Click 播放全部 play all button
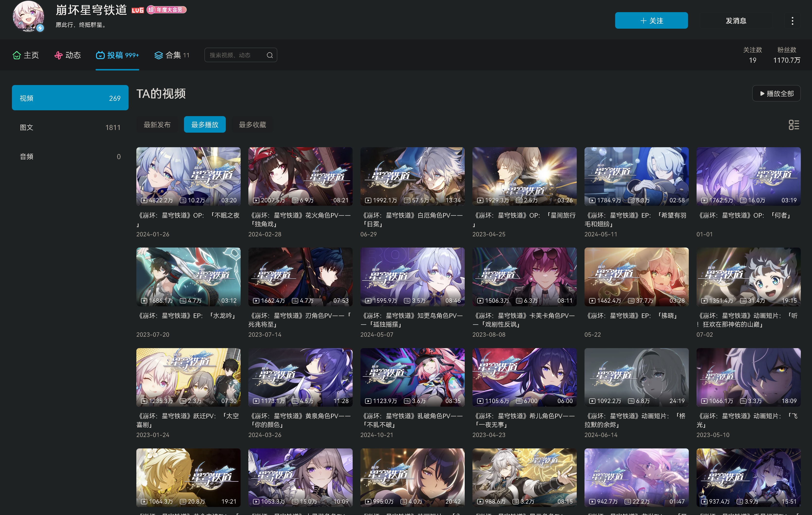The width and height of the screenshot is (812, 515). [776, 93]
